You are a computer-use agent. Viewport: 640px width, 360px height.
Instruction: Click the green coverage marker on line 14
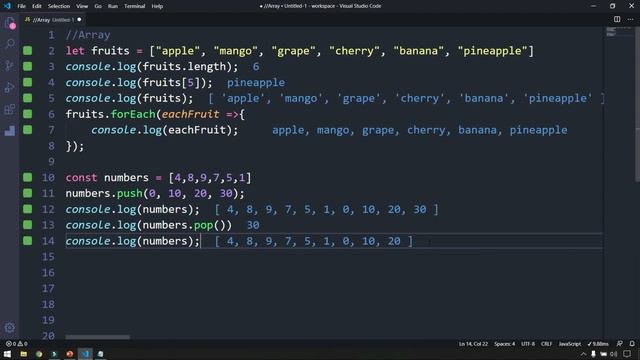(27, 241)
